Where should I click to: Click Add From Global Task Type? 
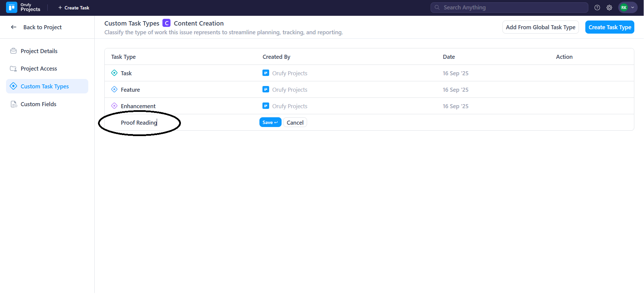tap(540, 27)
